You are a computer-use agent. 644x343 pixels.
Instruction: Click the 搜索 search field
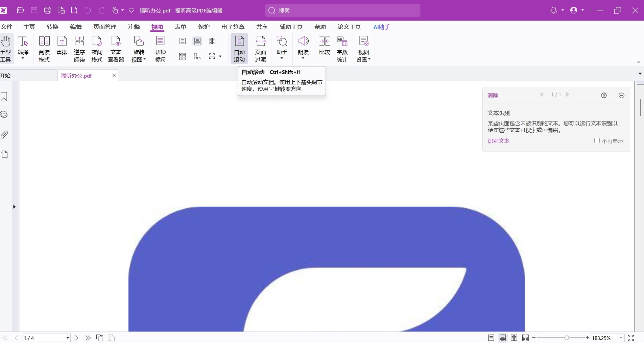pyautogui.click(x=343, y=10)
